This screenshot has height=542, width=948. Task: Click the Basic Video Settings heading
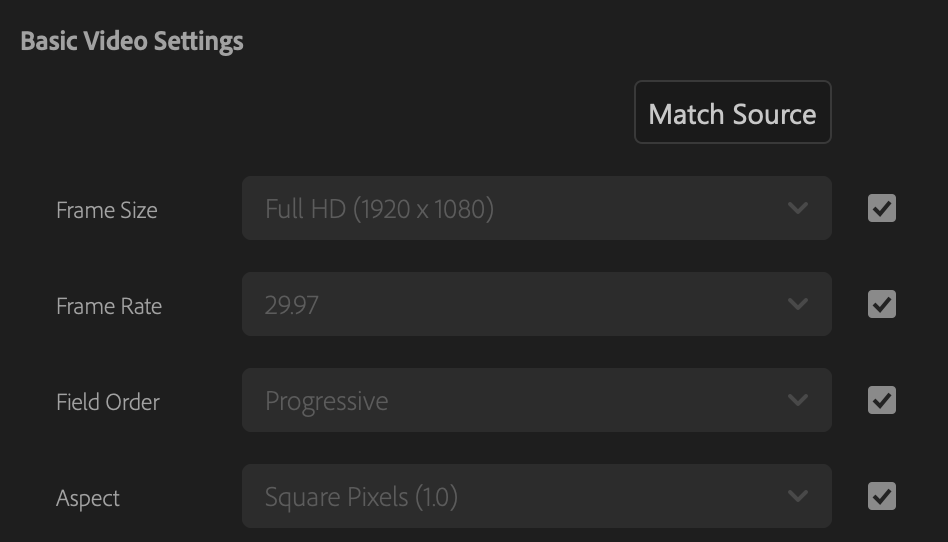pos(132,41)
